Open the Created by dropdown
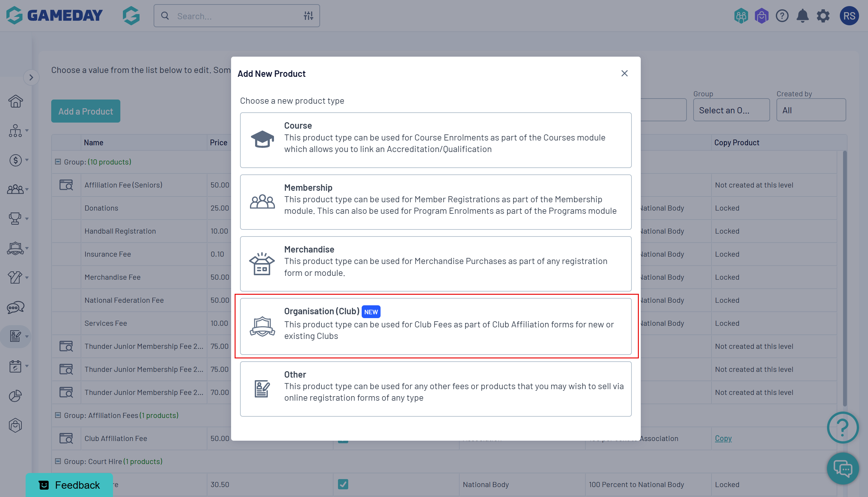 (811, 110)
